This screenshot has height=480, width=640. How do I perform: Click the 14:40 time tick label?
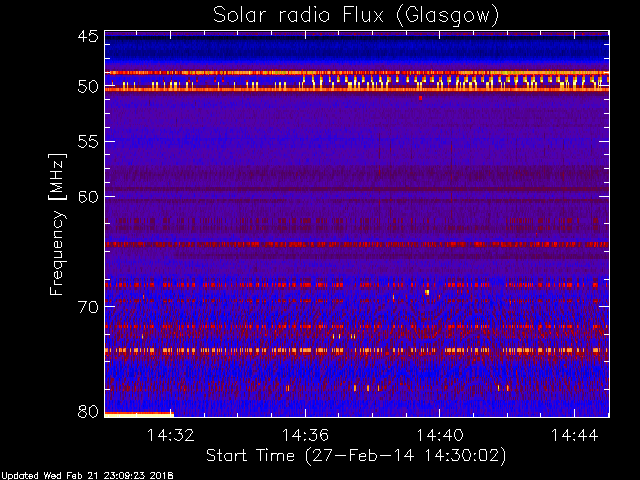(x=440, y=435)
